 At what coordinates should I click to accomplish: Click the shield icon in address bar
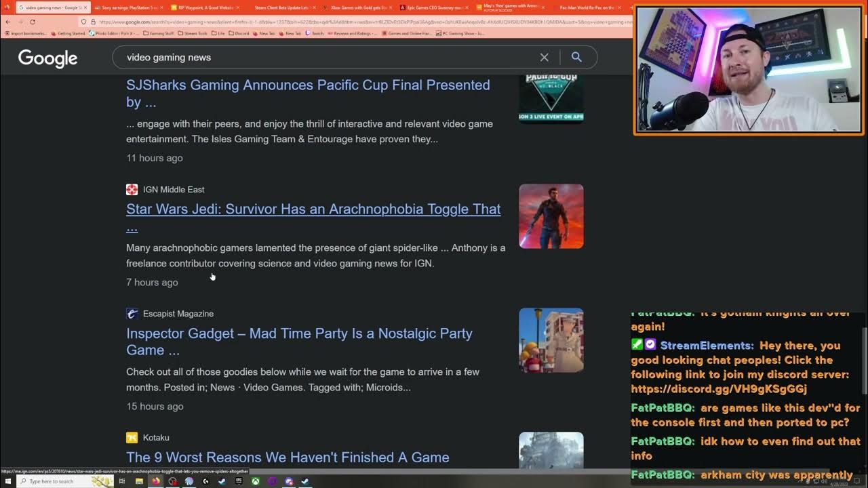point(84,22)
